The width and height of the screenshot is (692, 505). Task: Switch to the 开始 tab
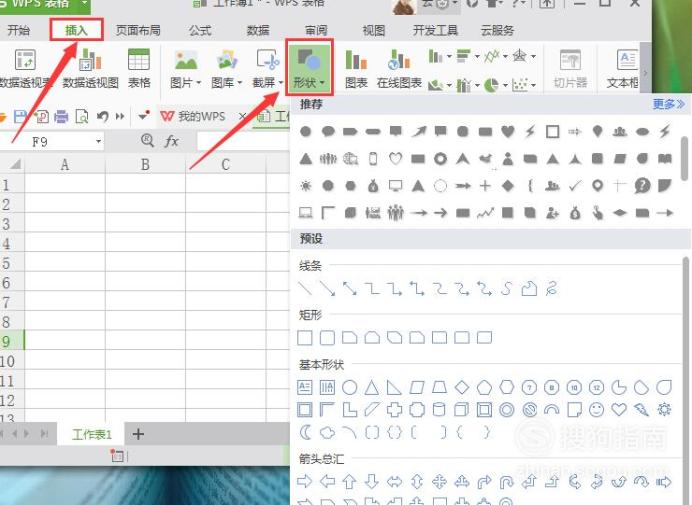click(x=19, y=30)
